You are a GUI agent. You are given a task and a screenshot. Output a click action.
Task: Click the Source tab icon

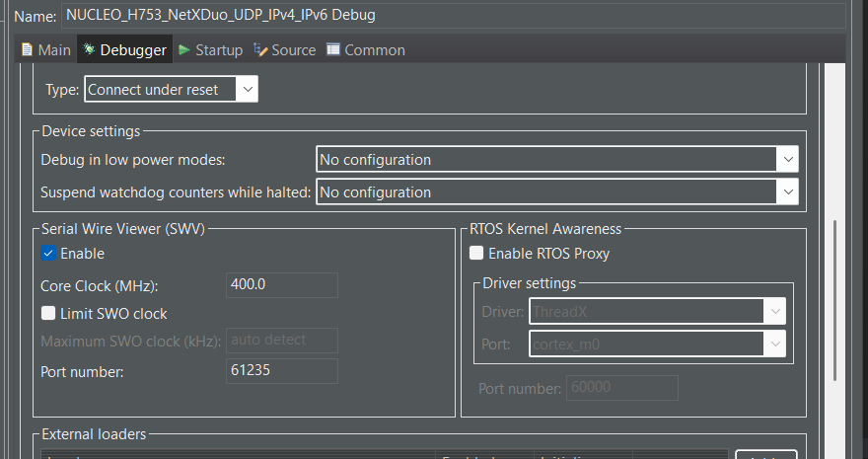(x=260, y=49)
